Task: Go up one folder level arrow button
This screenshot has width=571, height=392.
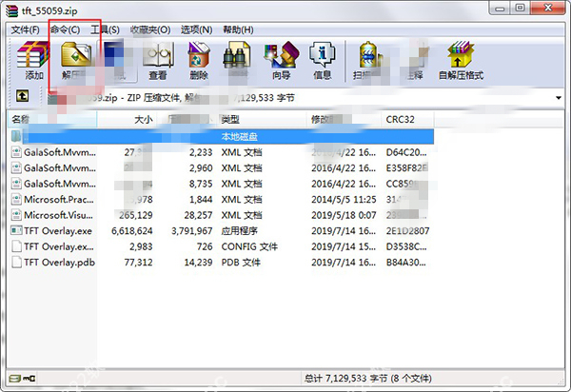Action: coord(22,96)
